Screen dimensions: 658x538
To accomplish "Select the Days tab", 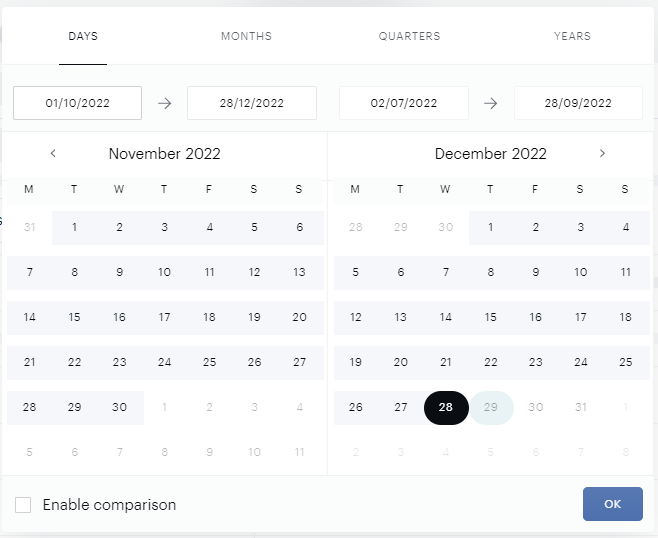I will click(x=83, y=37).
